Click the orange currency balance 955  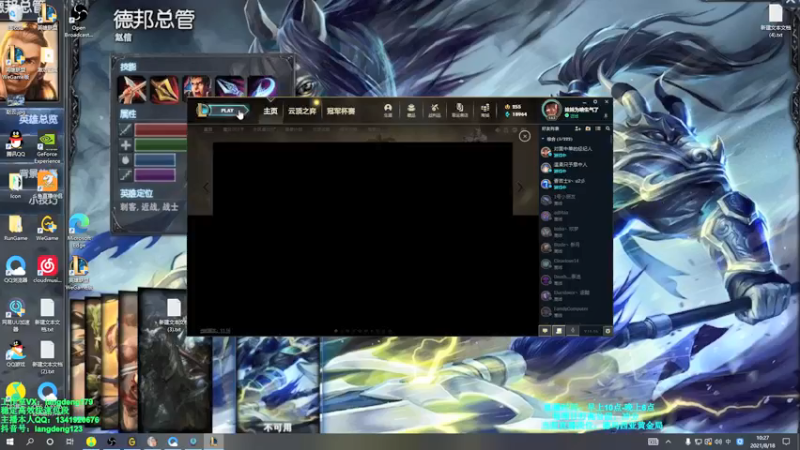click(513, 107)
